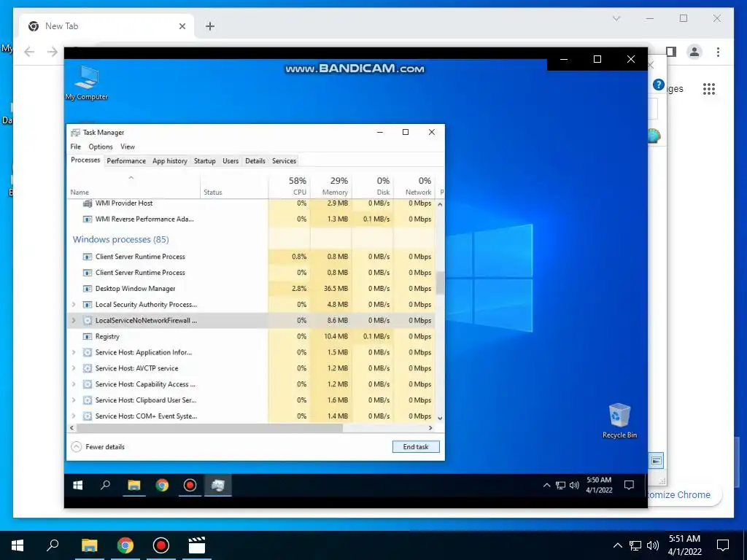Open Google apps grid in Chrome
747x560 pixels.
[709, 88]
